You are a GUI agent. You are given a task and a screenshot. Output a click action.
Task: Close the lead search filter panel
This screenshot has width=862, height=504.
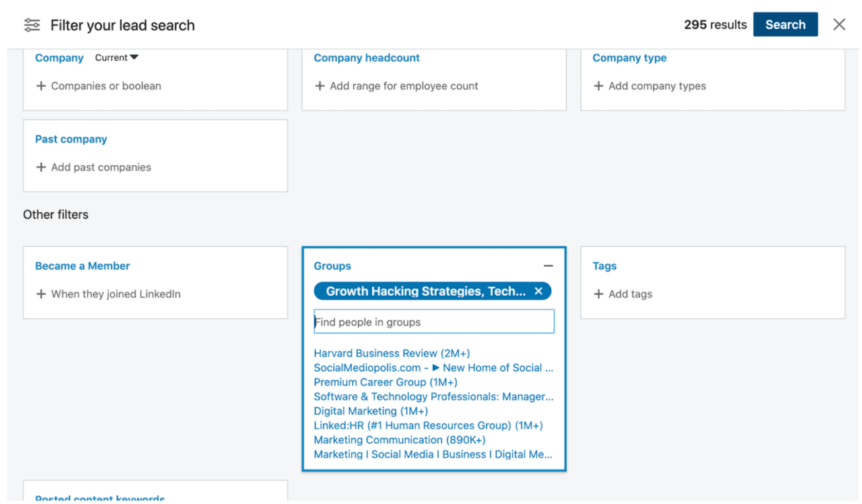839,24
